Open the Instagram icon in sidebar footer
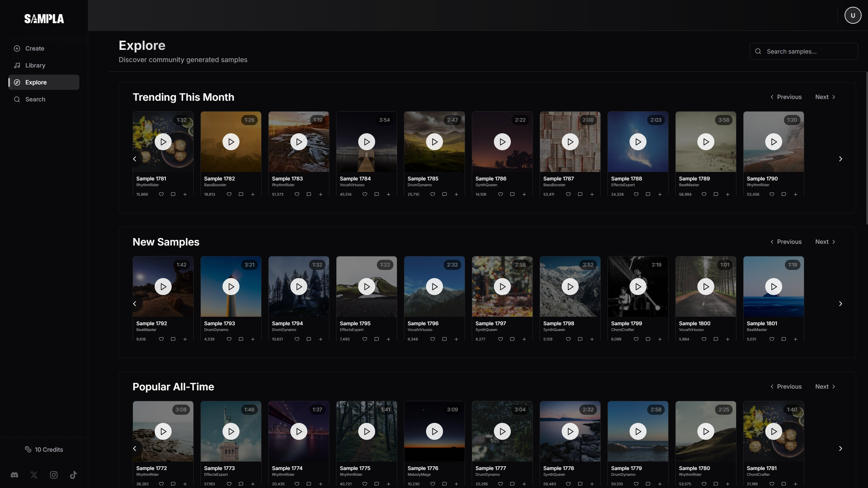The height and width of the screenshot is (488, 868). click(x=54, y=475)
